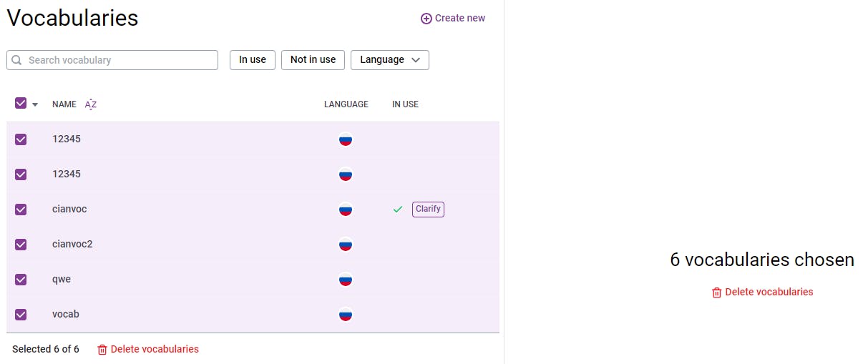Click the trash icon in the bottom footer
Screen dimensions: 868x364
pos(102,350)
